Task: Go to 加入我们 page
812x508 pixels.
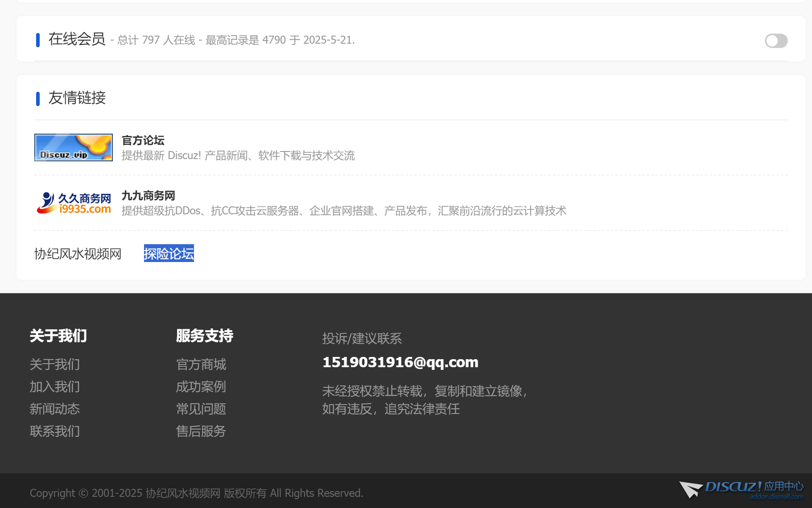Action: pyautogui.click(x=55, y=387)
